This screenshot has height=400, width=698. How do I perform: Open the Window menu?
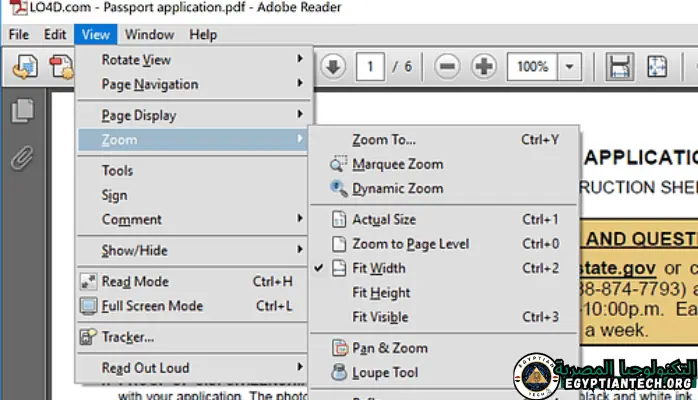[x=149, y=34]
